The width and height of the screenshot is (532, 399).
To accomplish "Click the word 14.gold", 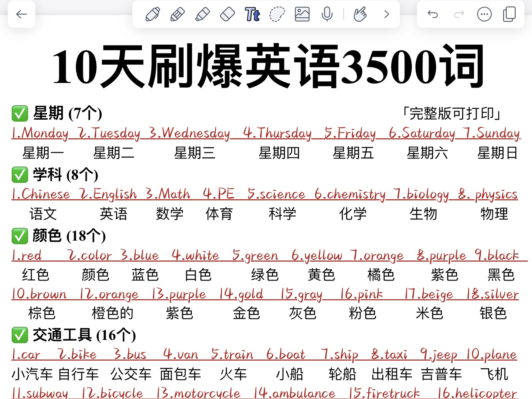I will (x=241, y=294).
